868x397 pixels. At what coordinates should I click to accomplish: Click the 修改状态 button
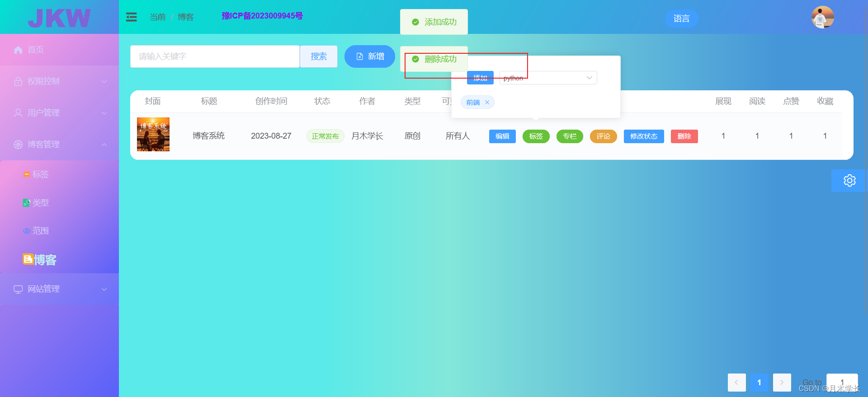[644, 136]
